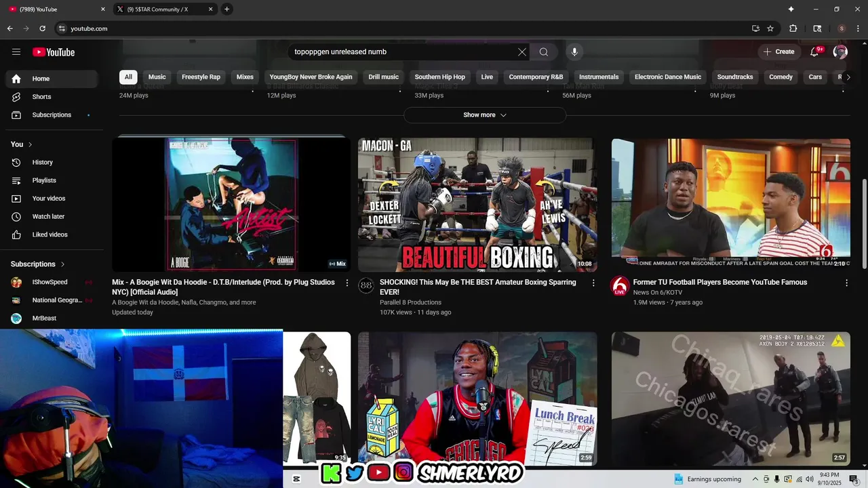Image resolution: width=868 pixels, height=488 pixels.
Task: Bookmark this page with the star
Action: (770, 28)
